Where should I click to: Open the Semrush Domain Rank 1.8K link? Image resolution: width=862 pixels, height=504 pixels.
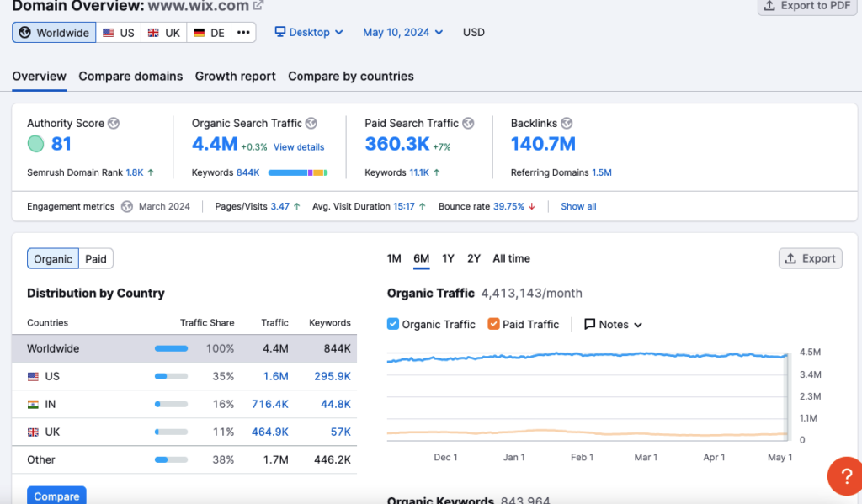pos(134,172)
